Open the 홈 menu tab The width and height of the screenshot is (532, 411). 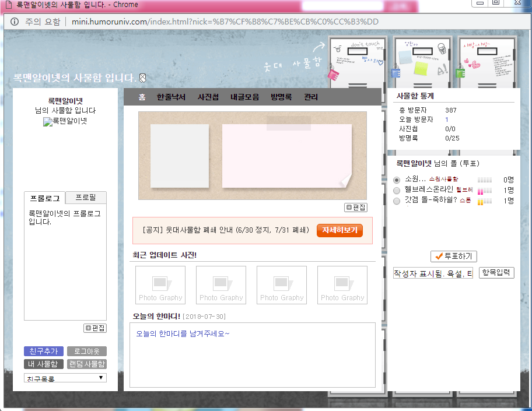click(142, 97)
